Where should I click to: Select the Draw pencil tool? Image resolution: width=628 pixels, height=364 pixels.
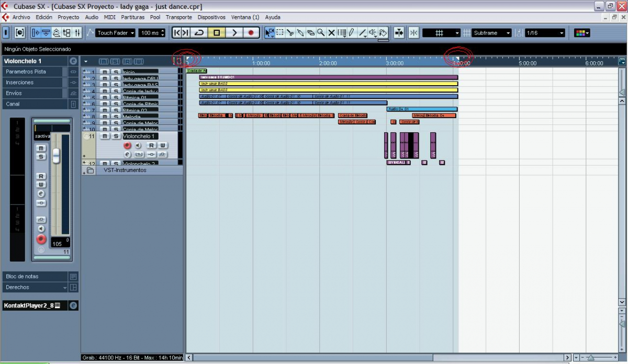(x=351, y=32)
